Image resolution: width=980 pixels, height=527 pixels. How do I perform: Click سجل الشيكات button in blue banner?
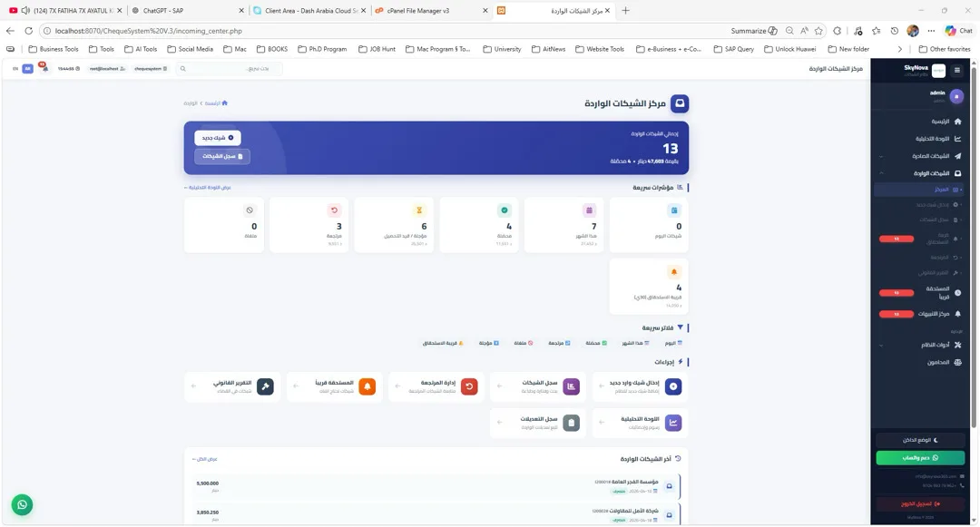click(222, 156)
